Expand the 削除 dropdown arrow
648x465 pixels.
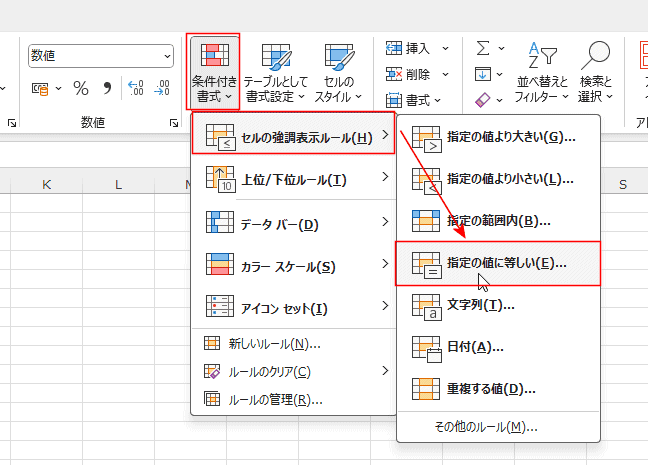point(446,73)
